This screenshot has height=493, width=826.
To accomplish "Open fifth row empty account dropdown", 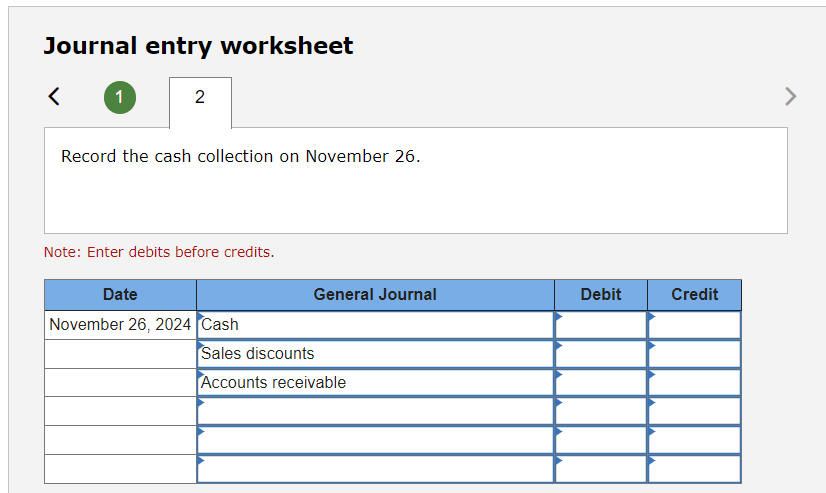I will point(375,440).
